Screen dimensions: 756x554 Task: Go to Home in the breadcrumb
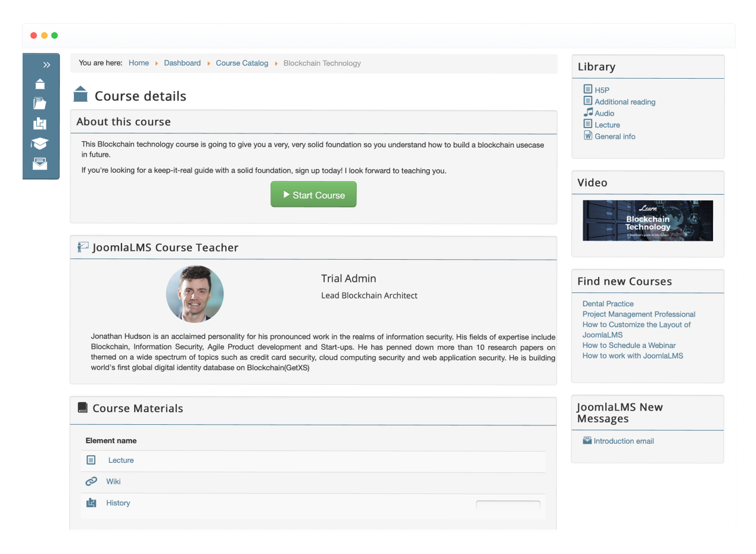click(x=139, y=63)
